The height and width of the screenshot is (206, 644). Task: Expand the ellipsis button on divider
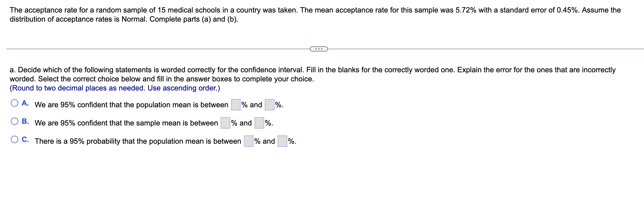pyautogui.click(x=319, y=49)
